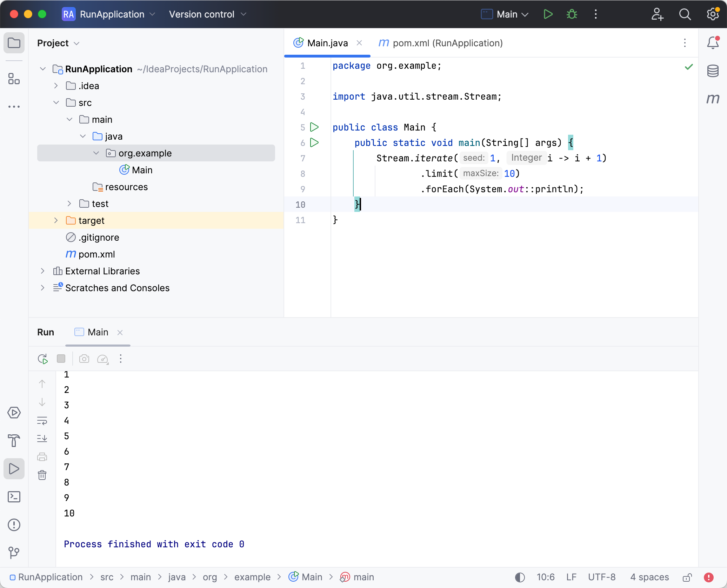Switch to pom.xml (RunApplication) tab
727x588 pixels.
(x=441, y=43)
